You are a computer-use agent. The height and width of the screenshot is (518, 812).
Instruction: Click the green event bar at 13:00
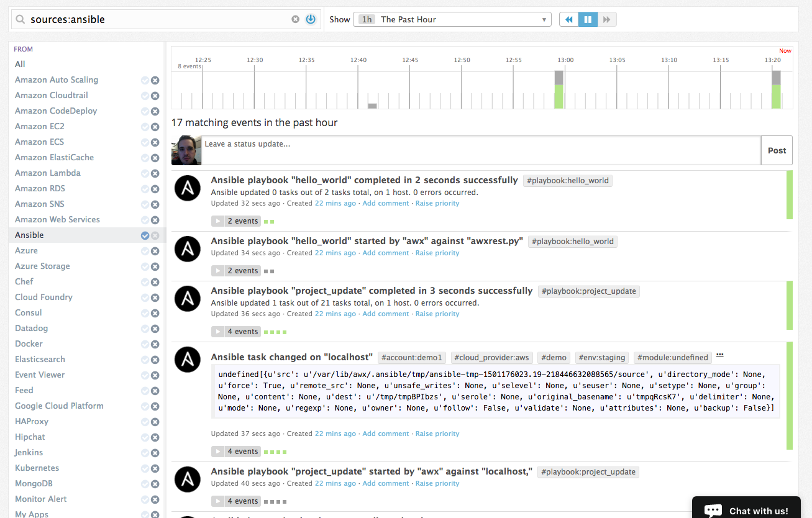click(x=559, y=96)
